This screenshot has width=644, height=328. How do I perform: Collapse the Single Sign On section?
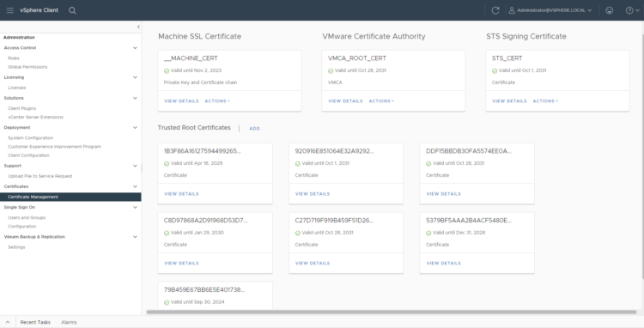[x=135, y=207]
